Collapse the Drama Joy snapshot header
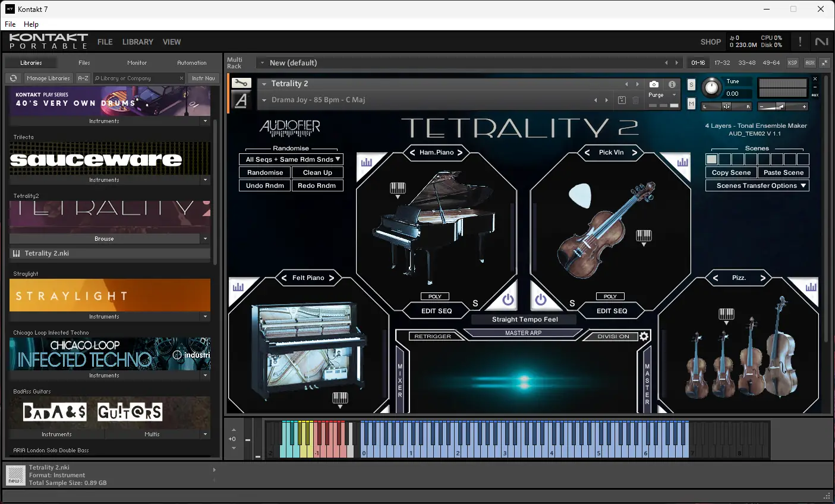835x504 pixels. point(264,100)
